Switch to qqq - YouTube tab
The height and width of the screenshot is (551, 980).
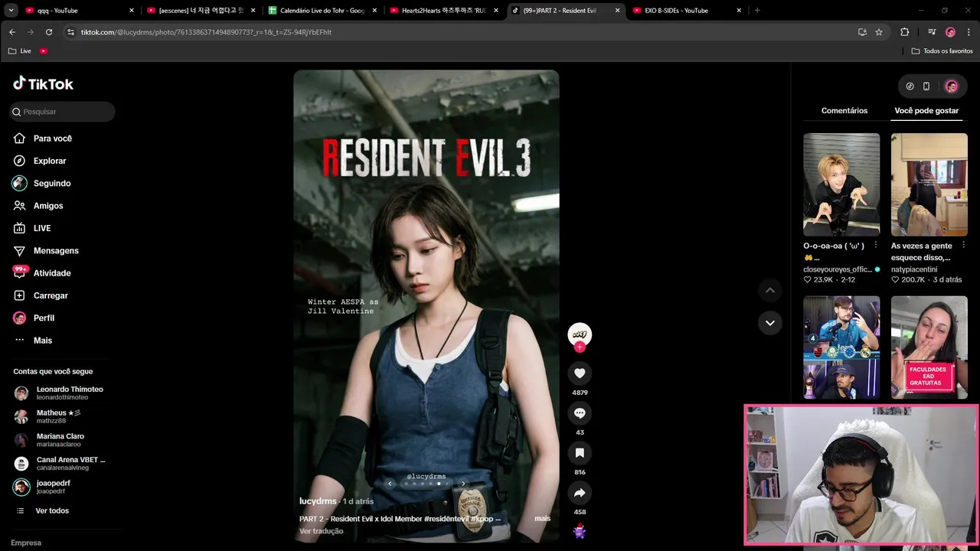point(80,11)
